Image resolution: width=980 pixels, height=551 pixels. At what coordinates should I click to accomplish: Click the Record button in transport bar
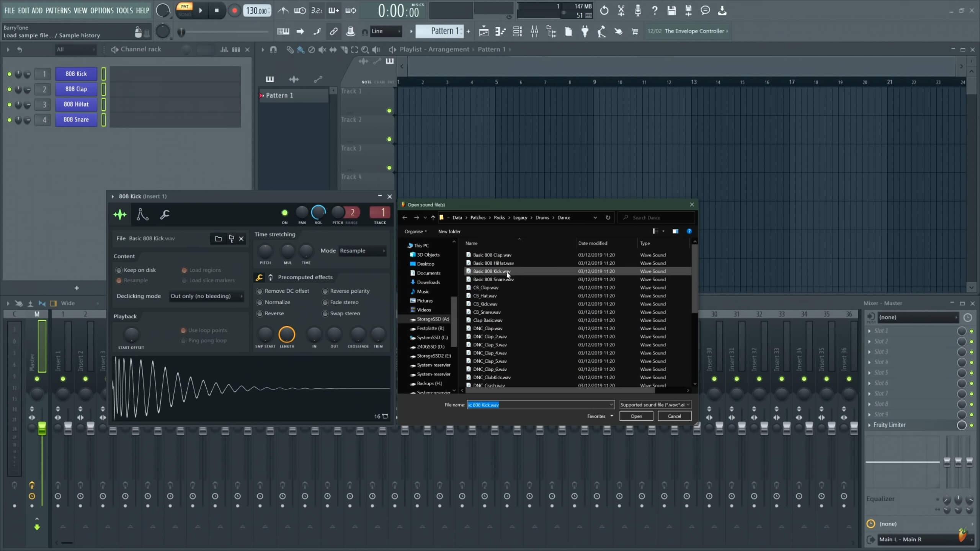[x=234, y=10]
